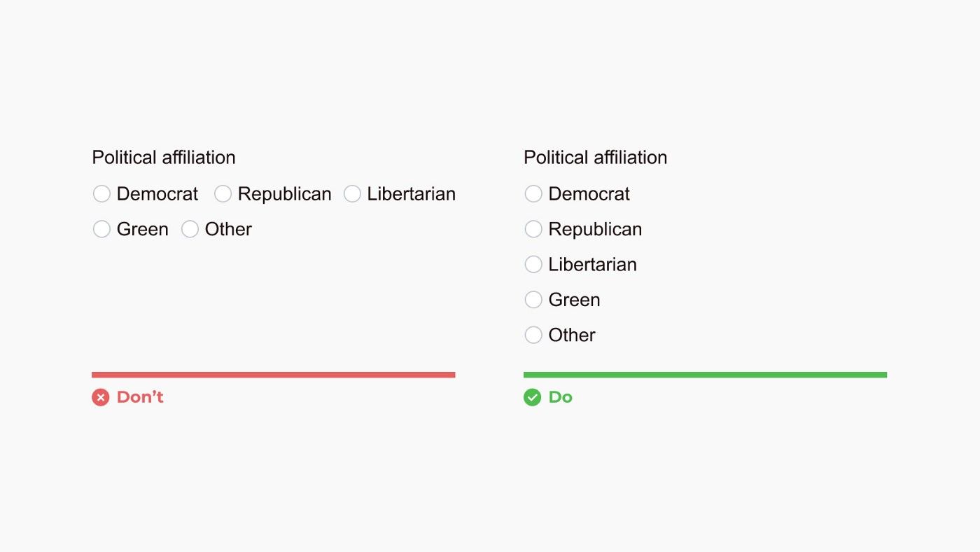Viewport: 980px width, 552px height.
Task: Select Democrat radio in the Don't example
Action: click(x=101, y=194)
